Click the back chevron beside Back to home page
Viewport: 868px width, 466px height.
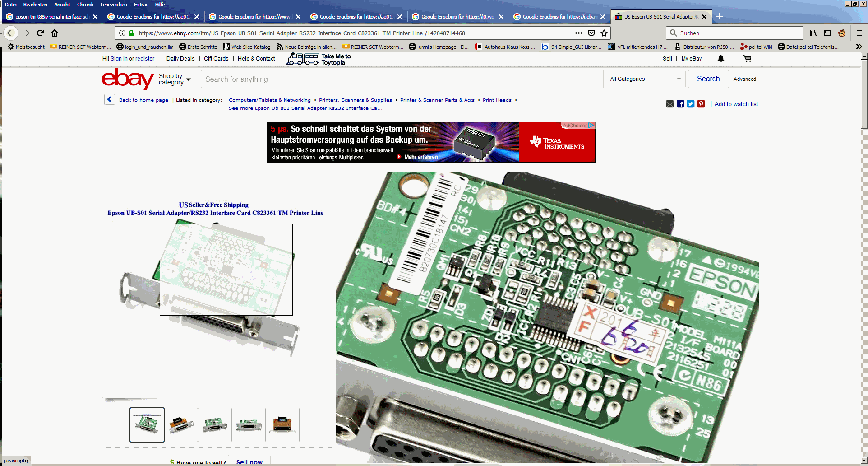(109, 99)
